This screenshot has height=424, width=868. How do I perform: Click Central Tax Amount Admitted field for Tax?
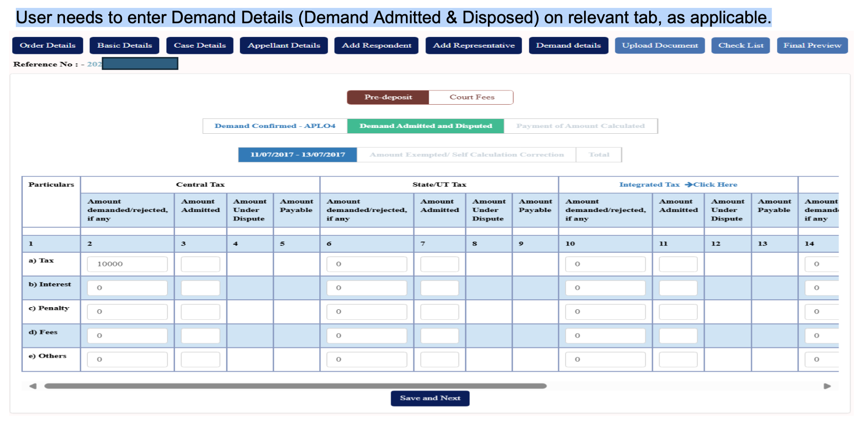200,264
